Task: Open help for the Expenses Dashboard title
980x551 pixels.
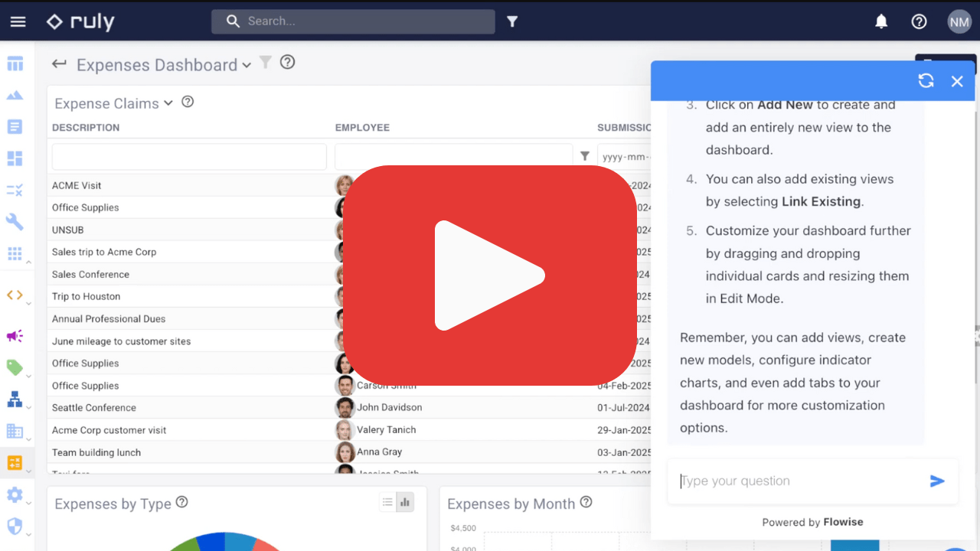Action: (x=287, y=63)
